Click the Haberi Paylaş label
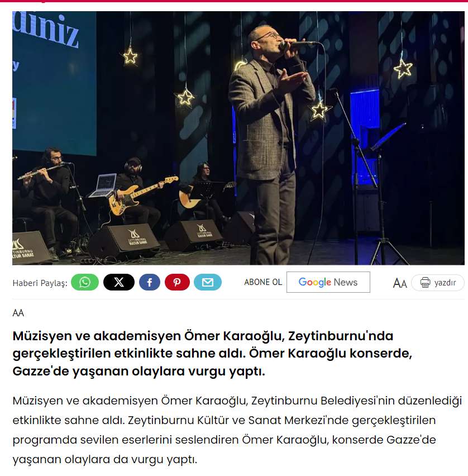 (40, 283)
